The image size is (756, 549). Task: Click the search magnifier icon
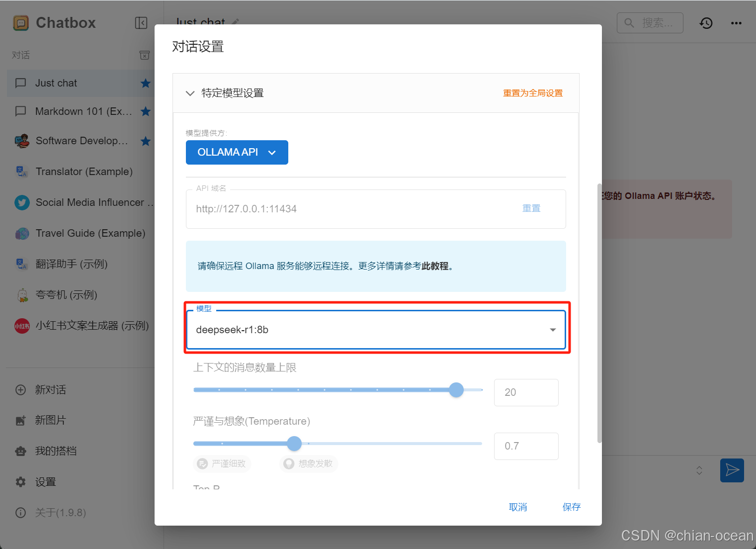click(629, 23)
